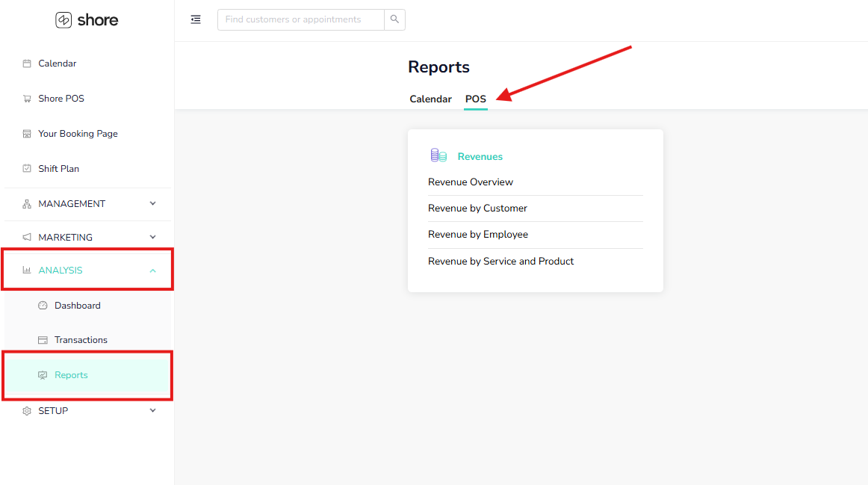
Task: Click the Revenues coins icon
Action: click(x=438, y=155)
